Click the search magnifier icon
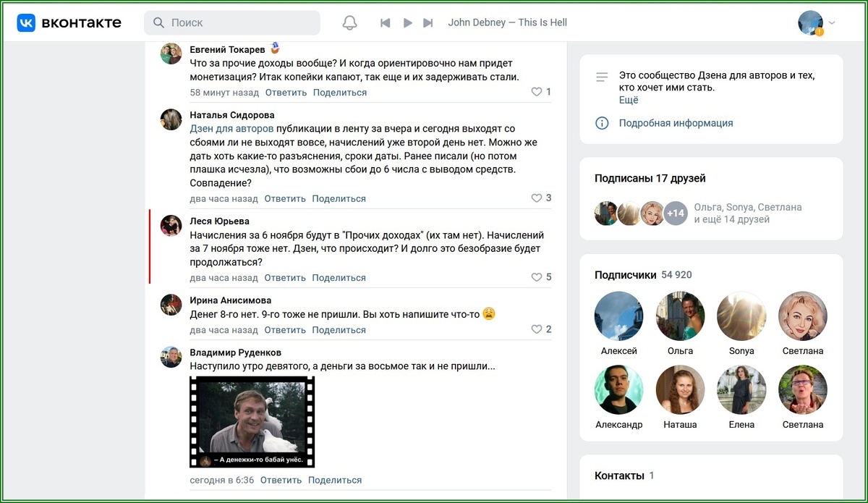The width and height of the screenshot is (868, 503). coord(158,22)
